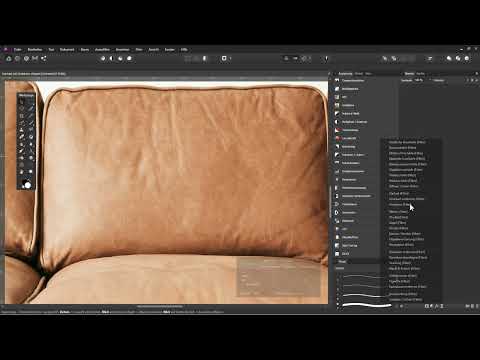Viewport: 480px width, 360px height.
Task: Apply auto colours toolbar icon
Action: (x=120, y=59)
